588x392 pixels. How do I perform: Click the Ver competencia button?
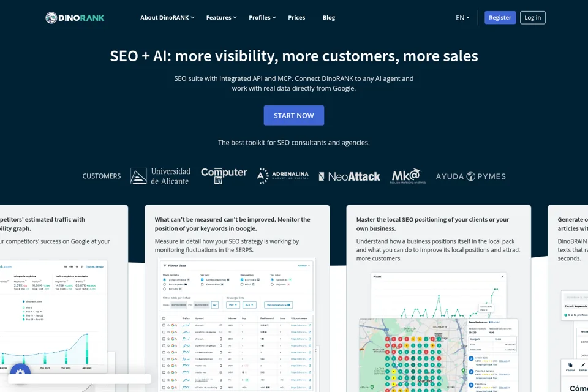[278, 305]
